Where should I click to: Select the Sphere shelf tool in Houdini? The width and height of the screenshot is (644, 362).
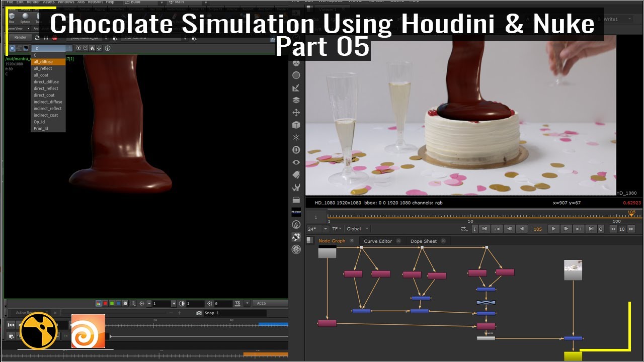coord(25,18)
